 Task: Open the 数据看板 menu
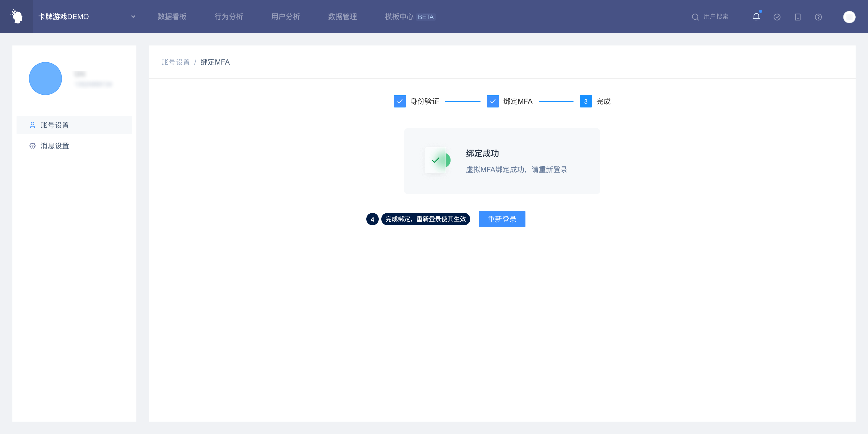pos(172,17)
